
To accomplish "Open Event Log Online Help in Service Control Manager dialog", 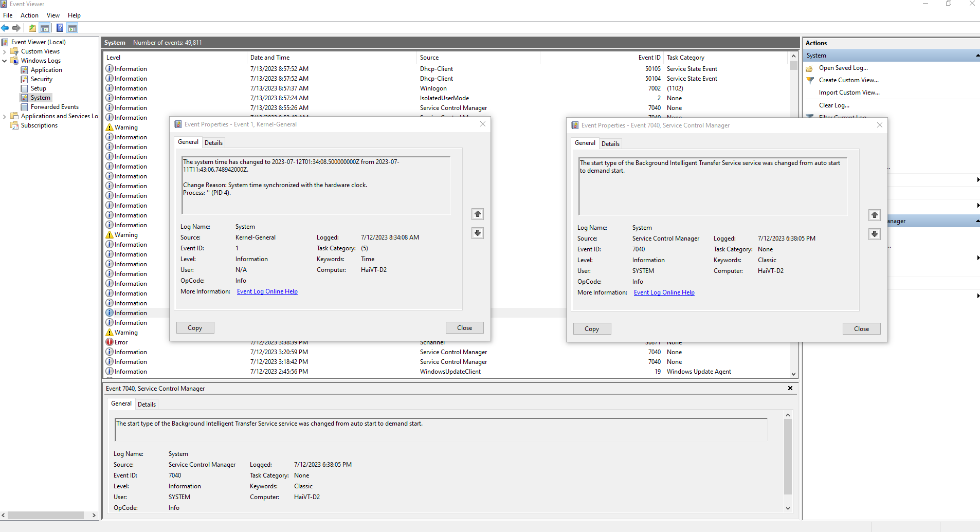I will pyautogui.click(x=664, y=292).
